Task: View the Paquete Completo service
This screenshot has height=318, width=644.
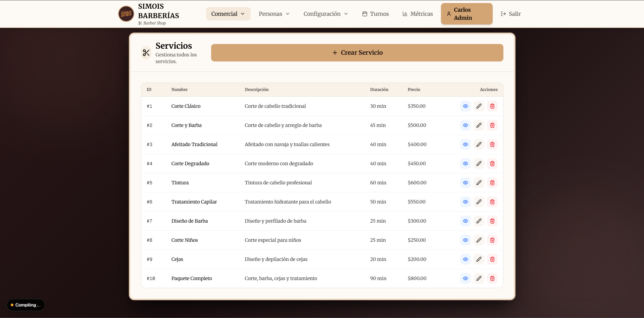Action: tap(465, 278)
